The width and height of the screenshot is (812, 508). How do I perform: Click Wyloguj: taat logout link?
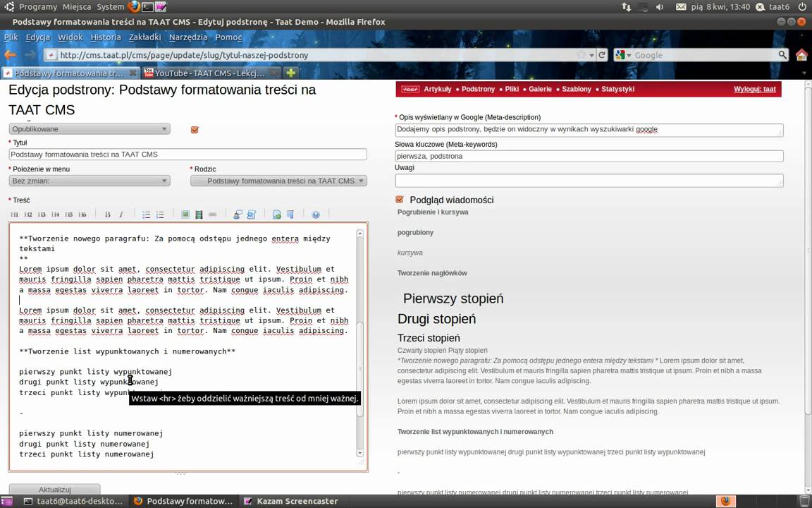click(754, 89)
